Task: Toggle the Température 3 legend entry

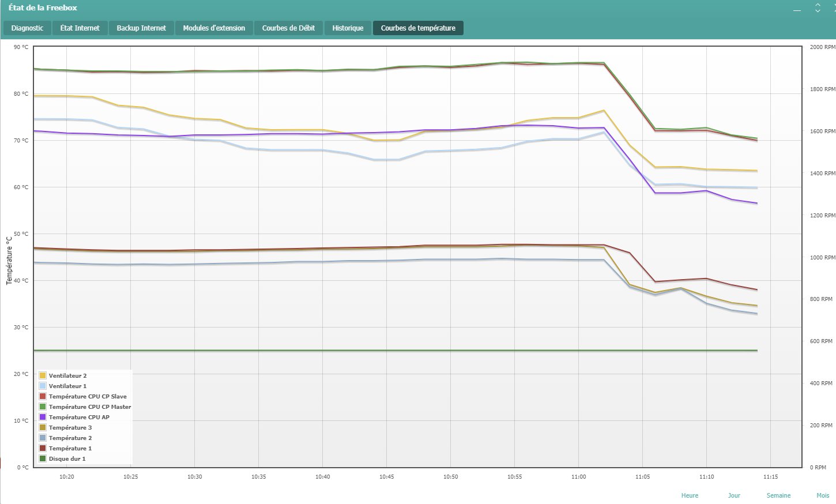Action: click(x=70, y=428)
